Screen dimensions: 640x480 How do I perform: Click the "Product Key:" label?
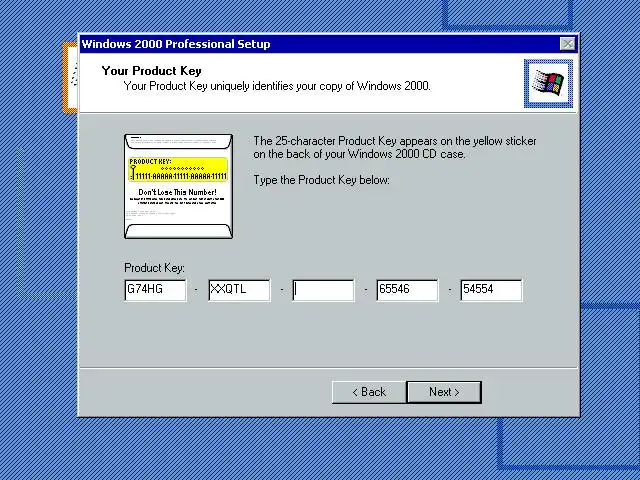pyautogui.click(x=154, y=268)
